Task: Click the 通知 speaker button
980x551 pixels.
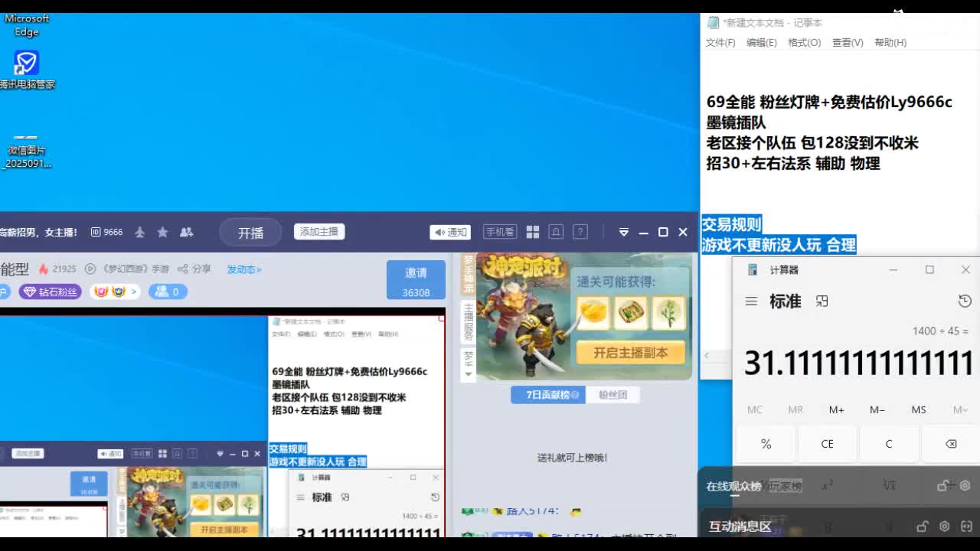Action: (x=450, y=232)
